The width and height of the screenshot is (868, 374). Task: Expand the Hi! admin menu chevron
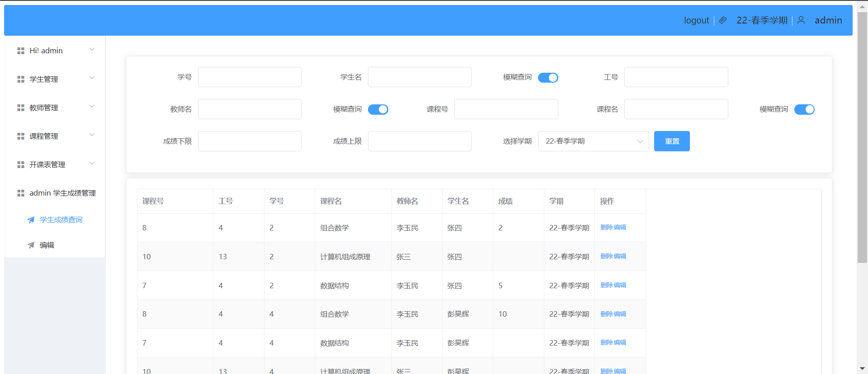coord(92,50)
